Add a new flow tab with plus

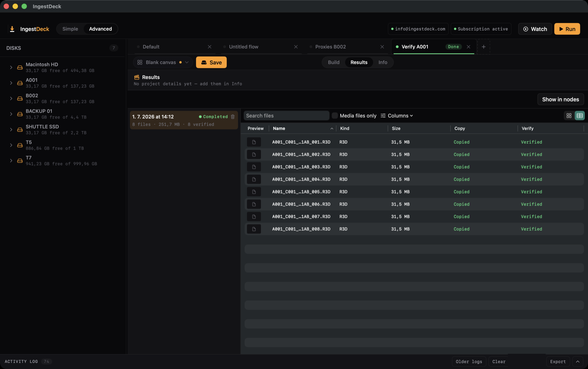tap(484, 47)
